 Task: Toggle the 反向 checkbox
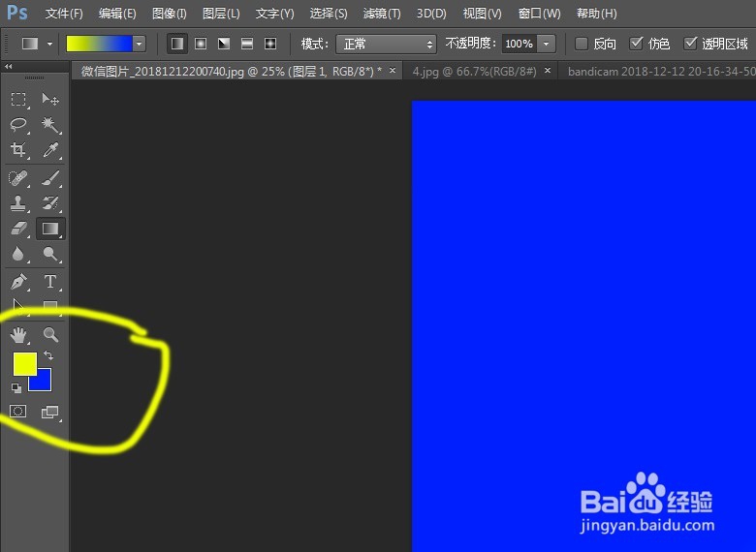tap(582, 44)
